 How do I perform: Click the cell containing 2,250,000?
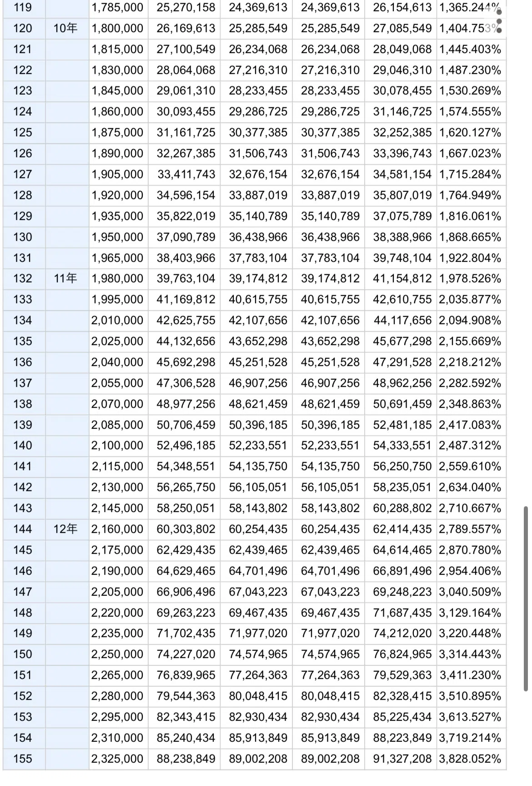118,654
